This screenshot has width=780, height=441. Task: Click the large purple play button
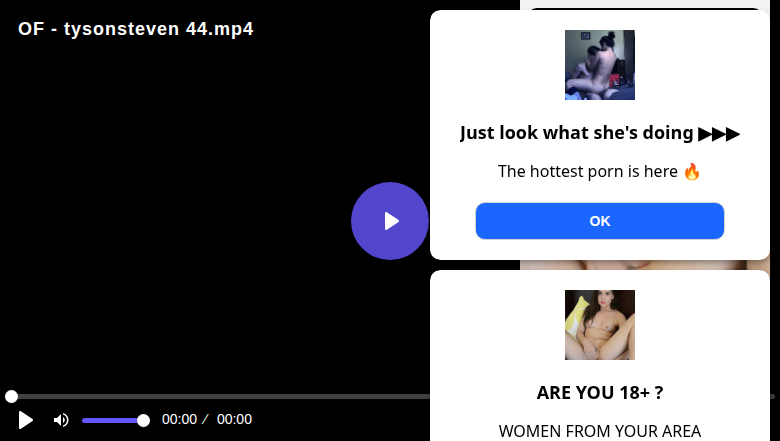click(390, 221)
